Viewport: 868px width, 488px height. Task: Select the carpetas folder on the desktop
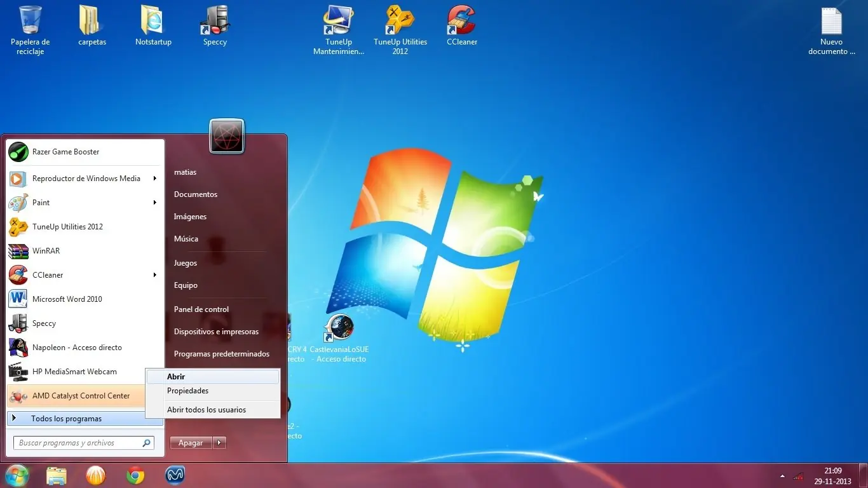point(92,26)
